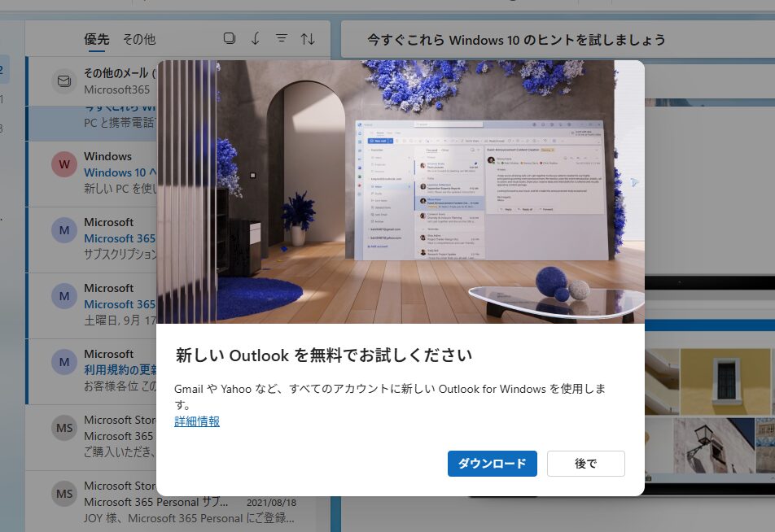Click the M avatar of 利用規約の更新 email

tap(63, 363)
